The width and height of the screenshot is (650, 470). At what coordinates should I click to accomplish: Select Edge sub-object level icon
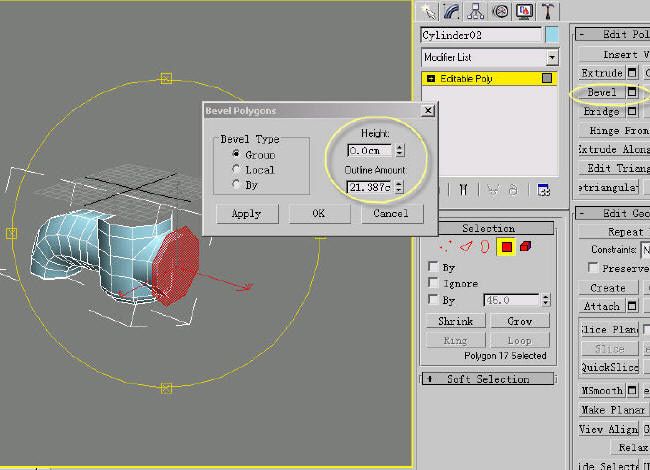(466, 247)
